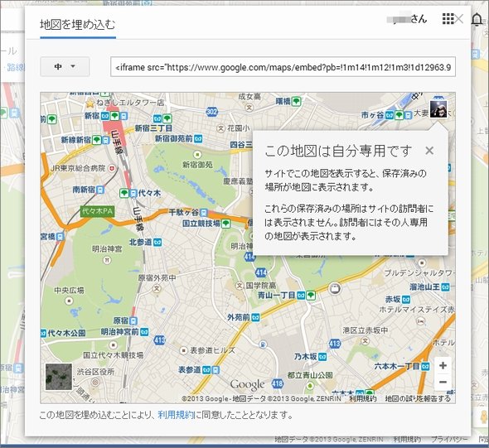
Task: Click the プルデンシャルタワー marker
Action: click(x=422, y=263)
